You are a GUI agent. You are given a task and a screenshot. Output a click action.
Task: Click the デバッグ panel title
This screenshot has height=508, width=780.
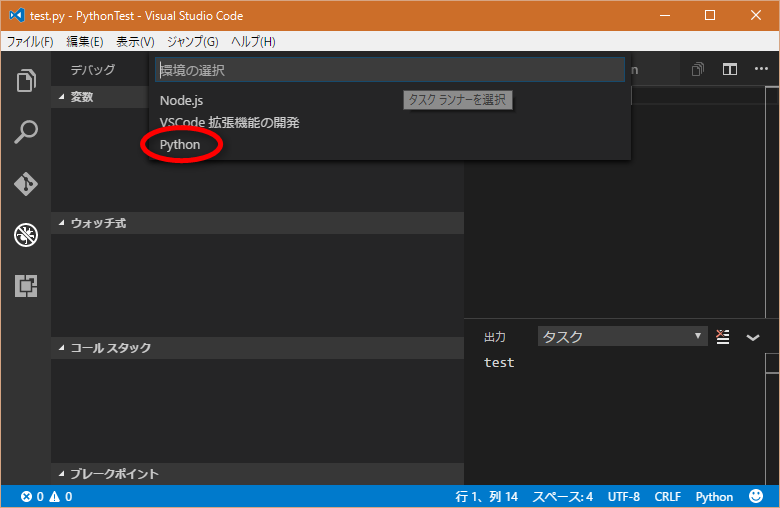(93, 70)
